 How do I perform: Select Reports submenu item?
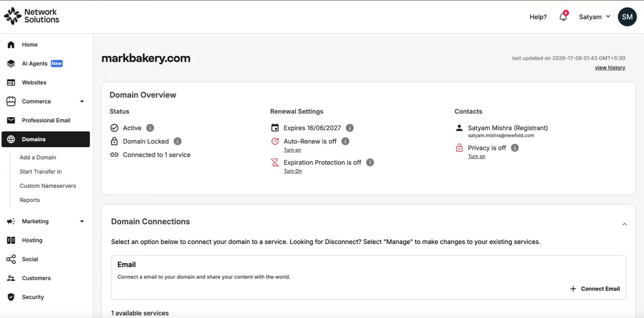coord(30,200)
